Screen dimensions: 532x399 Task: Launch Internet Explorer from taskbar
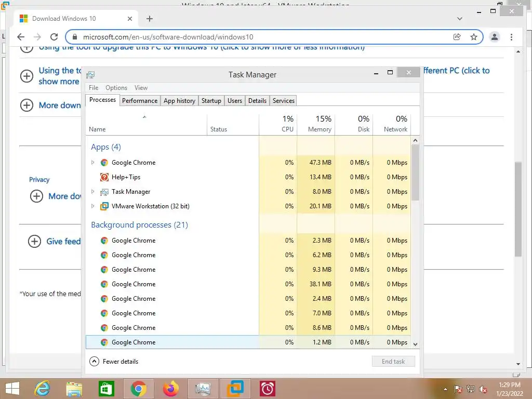point(43,389)
